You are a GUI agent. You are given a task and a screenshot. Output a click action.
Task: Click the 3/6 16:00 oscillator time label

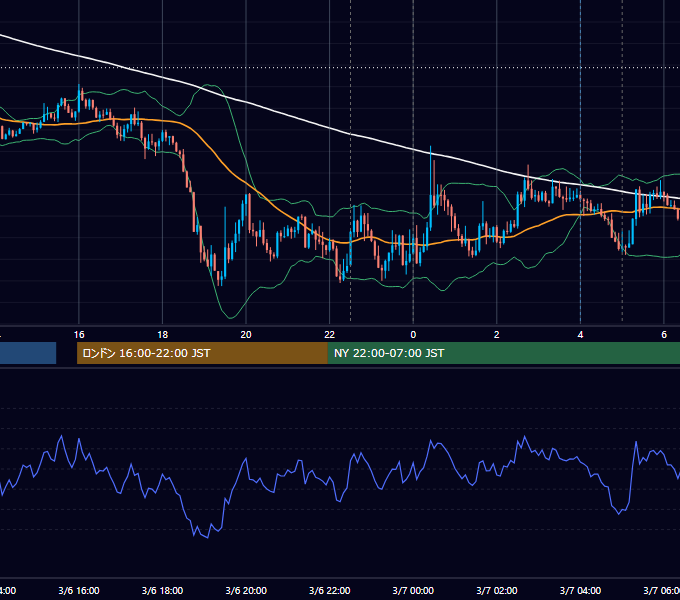pyautogui.click(x=79, y=590)
